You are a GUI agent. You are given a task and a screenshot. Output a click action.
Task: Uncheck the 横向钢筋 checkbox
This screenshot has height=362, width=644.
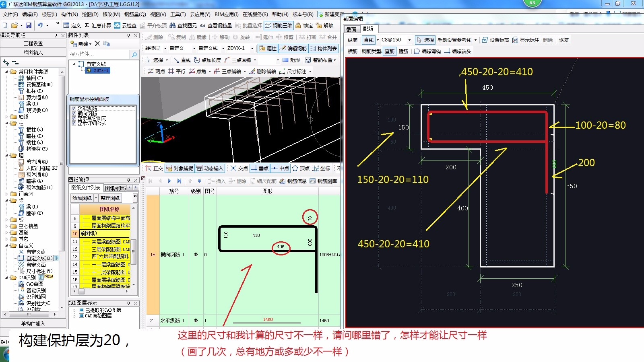[x=74, y=113]
